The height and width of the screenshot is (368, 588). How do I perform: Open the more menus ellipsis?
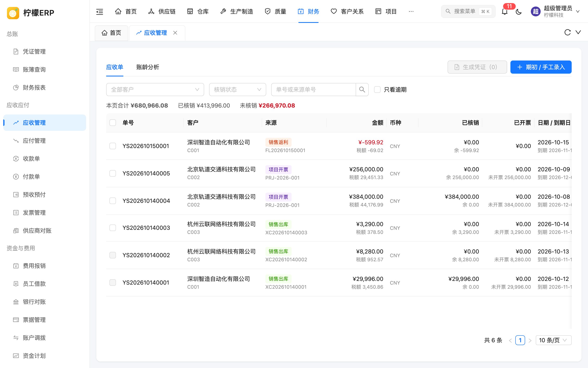[x=411, y=11]
